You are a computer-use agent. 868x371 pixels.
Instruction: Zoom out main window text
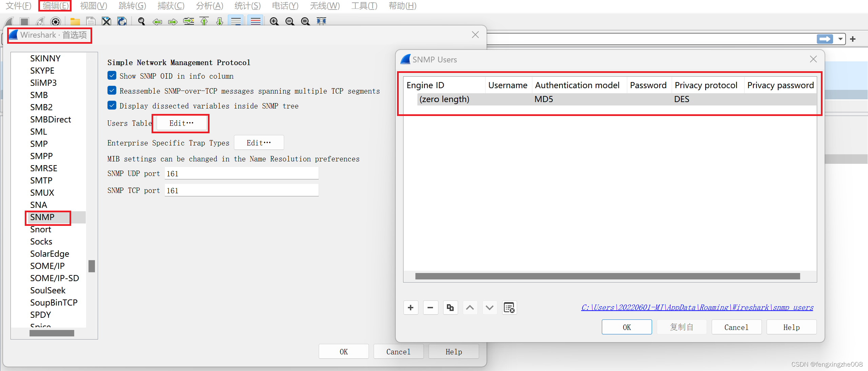pyautogui.click(x=290, y=22)
